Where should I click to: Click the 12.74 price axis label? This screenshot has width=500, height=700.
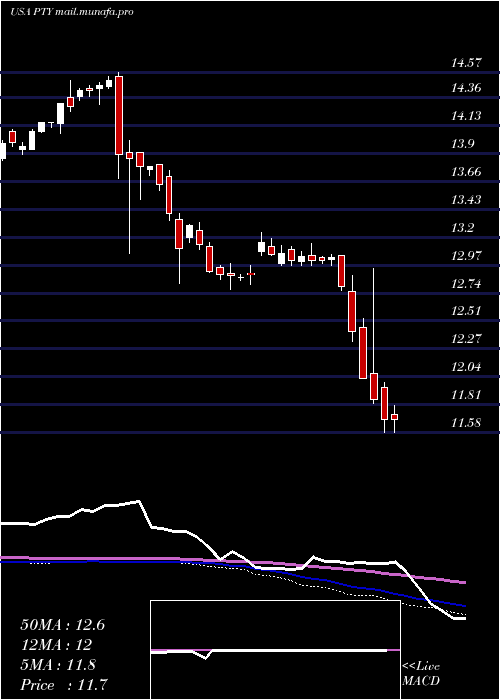click(466, 283)
